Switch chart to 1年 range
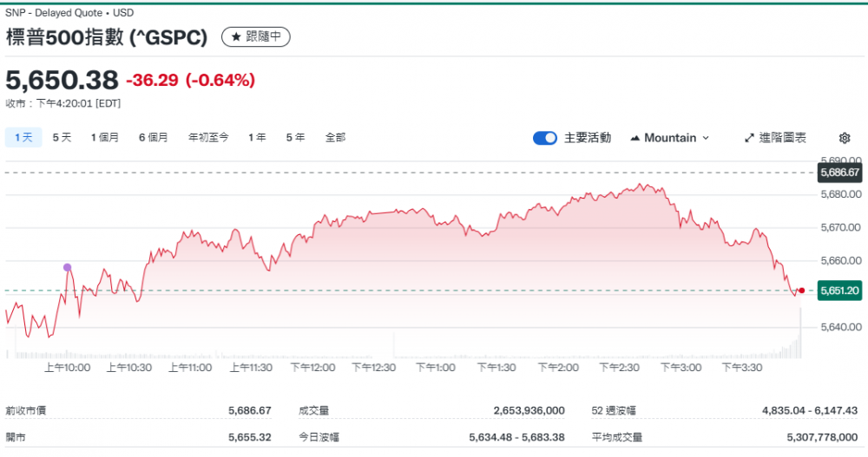Screen dimensions: 868x457 [257, 137]
